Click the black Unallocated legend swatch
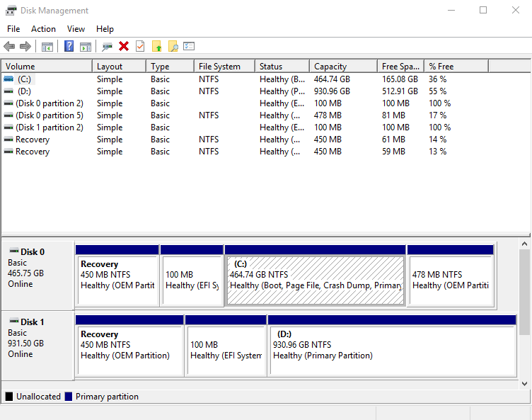Screen dimensions: 532x420 [x=9, y=397]
